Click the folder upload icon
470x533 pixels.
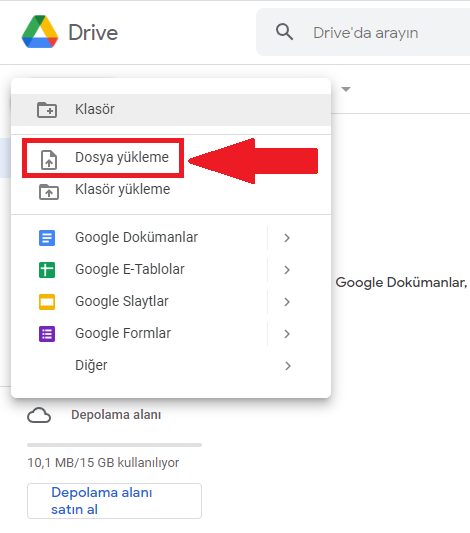pos(49,192)
